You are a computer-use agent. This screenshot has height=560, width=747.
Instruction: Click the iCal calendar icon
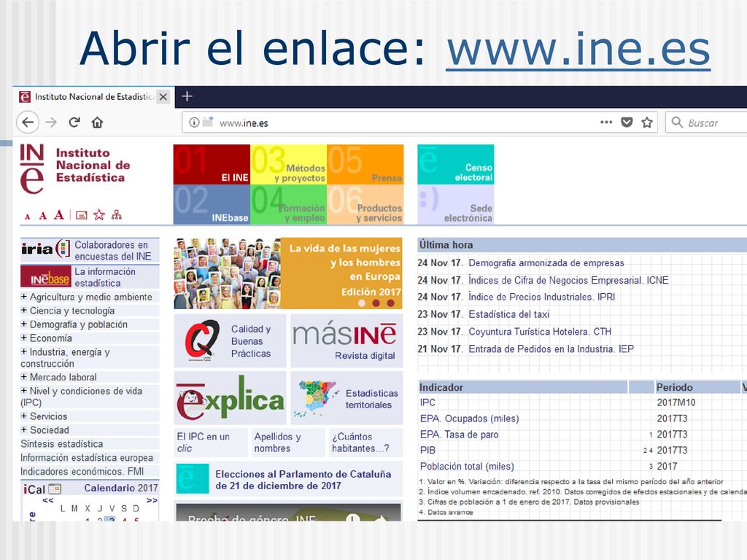click(x=55, y=489)
